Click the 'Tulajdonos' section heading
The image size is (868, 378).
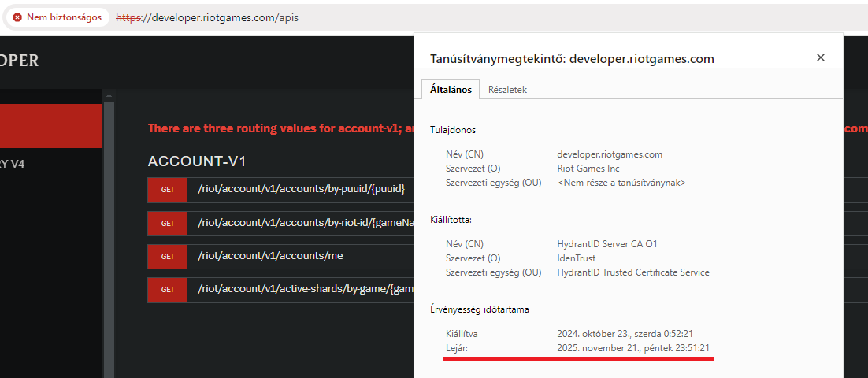click(453, 130)
